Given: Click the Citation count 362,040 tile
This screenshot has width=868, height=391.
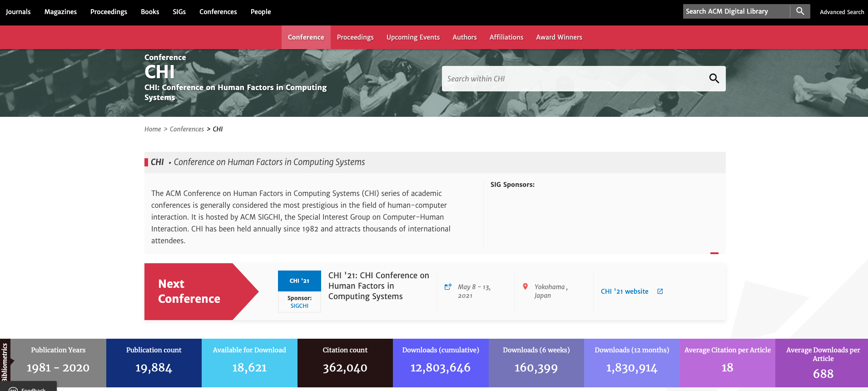Looking at the screenshot, I should (345, 363).
